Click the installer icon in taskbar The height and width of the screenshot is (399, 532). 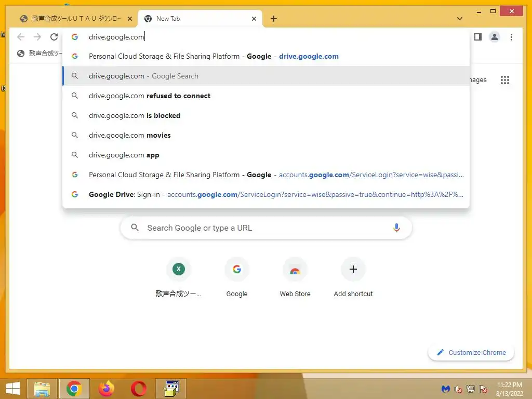tap(171, 389)
